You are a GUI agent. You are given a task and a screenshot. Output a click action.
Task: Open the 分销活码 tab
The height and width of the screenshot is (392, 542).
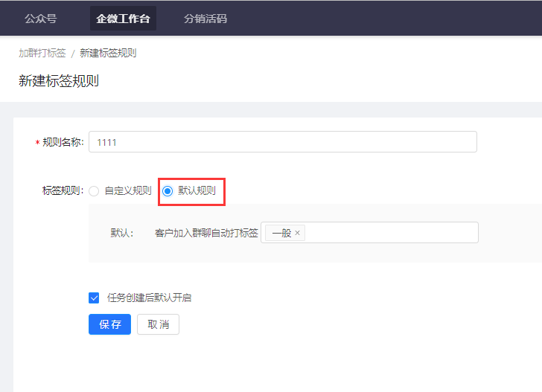(x=205, y=19)
